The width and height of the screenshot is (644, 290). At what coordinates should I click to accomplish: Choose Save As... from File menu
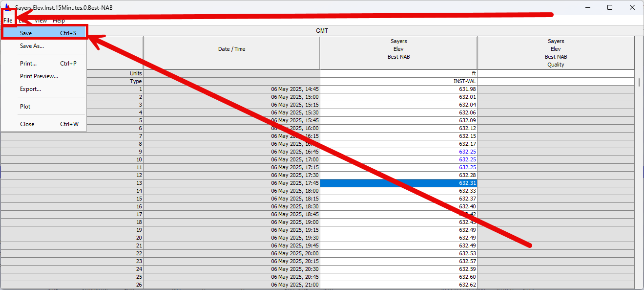click(32, 46)
